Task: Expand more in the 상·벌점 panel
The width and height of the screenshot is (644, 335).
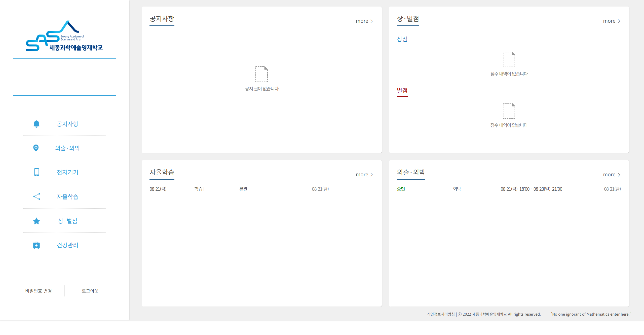Action: point(612,21)
